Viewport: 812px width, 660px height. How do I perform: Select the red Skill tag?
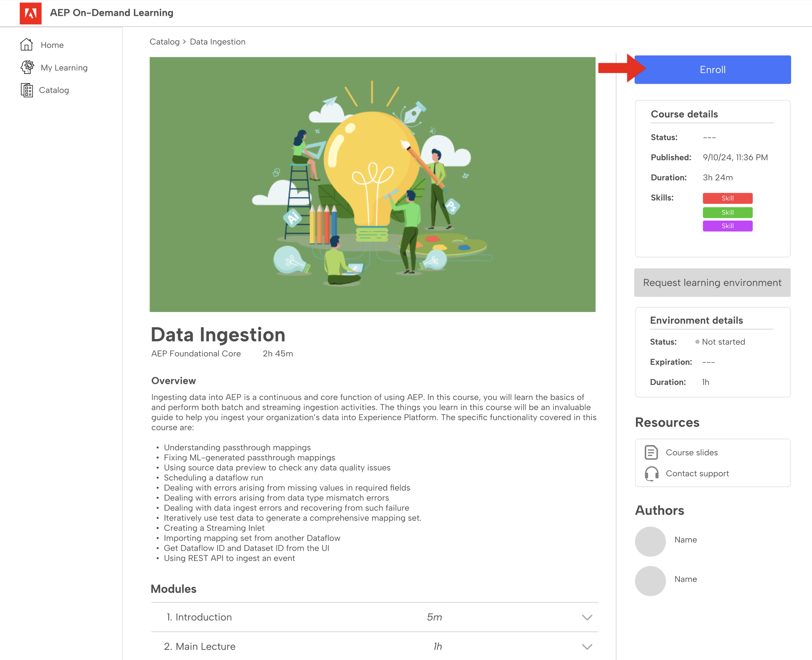point(728,198)
